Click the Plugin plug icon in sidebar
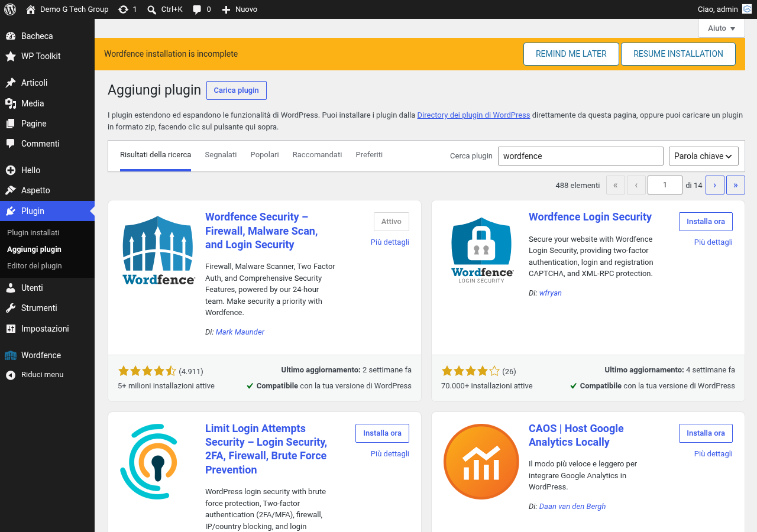The height and width of the screenshot is (532, 757). [x=11, y=211]
